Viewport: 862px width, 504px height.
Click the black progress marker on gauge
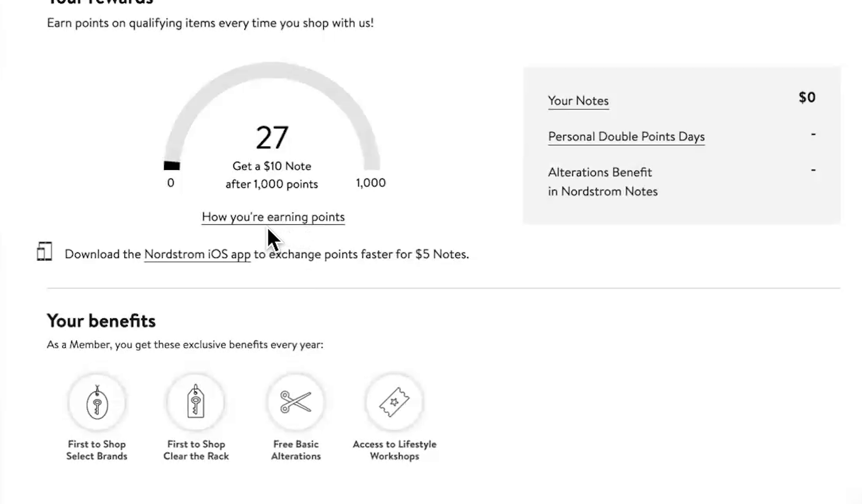tap(172, 166)
